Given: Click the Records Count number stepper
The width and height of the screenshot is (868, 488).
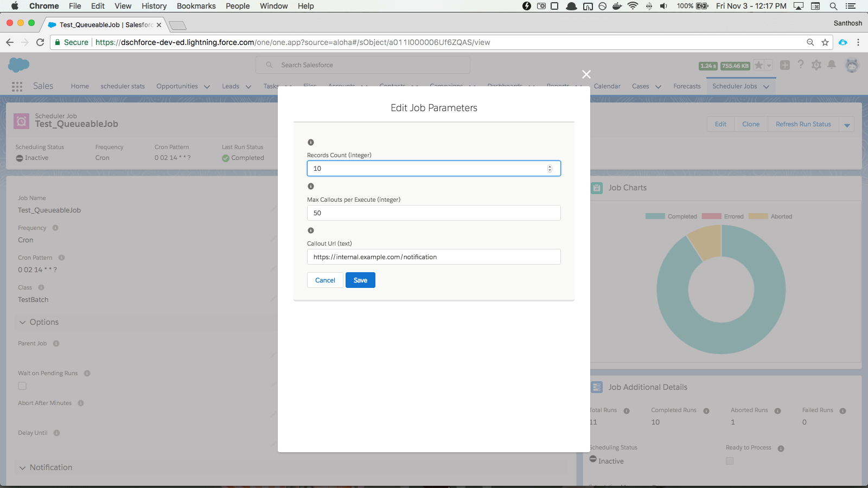Looking at the screenshot, I should tap(550, 169).
